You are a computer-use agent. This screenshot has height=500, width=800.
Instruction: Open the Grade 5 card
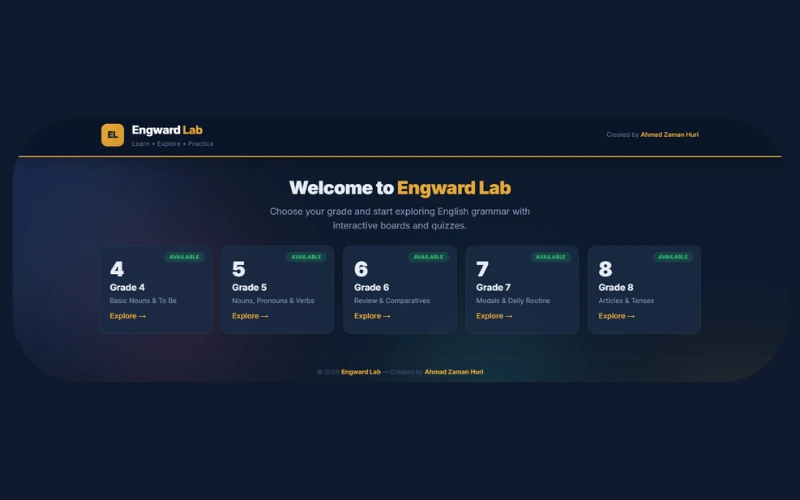pos(278,290)
